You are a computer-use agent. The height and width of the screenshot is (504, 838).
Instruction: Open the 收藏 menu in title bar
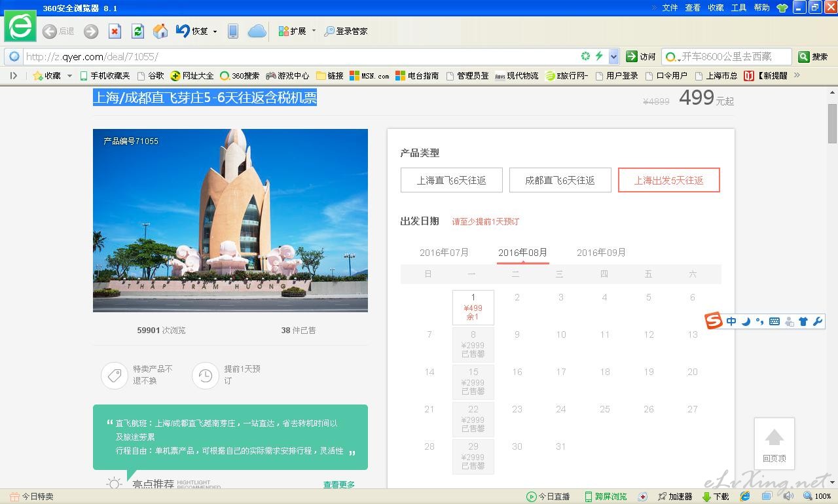[x=716, y=8]
